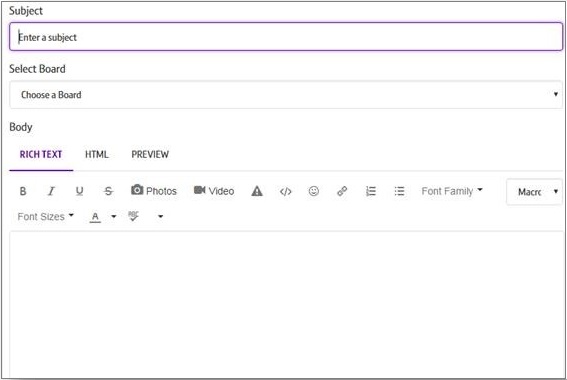The height and width of the screenshot is (380, 567).
Task: Apply the text color button
Action: 95,217
